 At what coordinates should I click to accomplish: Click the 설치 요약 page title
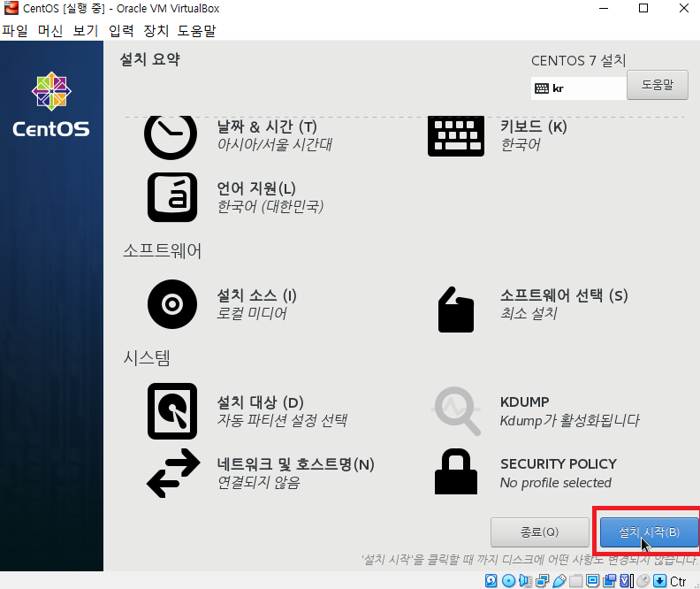[x=150, y=59]
